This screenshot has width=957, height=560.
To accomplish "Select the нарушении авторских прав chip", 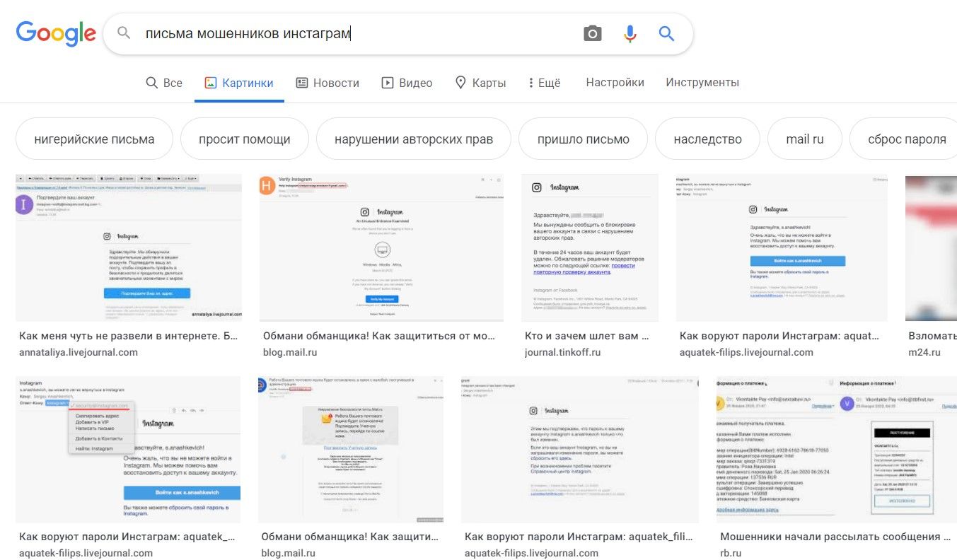I will pyautogui.click(x=414, y=139).
